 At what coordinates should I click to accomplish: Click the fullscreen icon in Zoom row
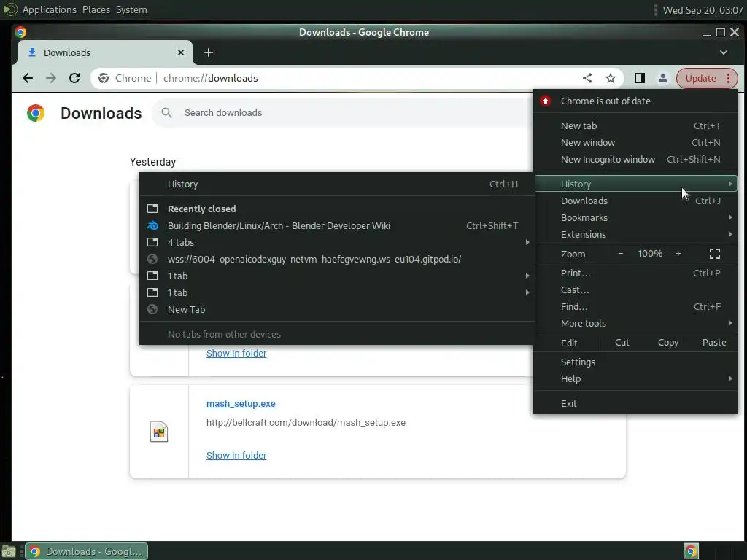click(x=715, y=254)
